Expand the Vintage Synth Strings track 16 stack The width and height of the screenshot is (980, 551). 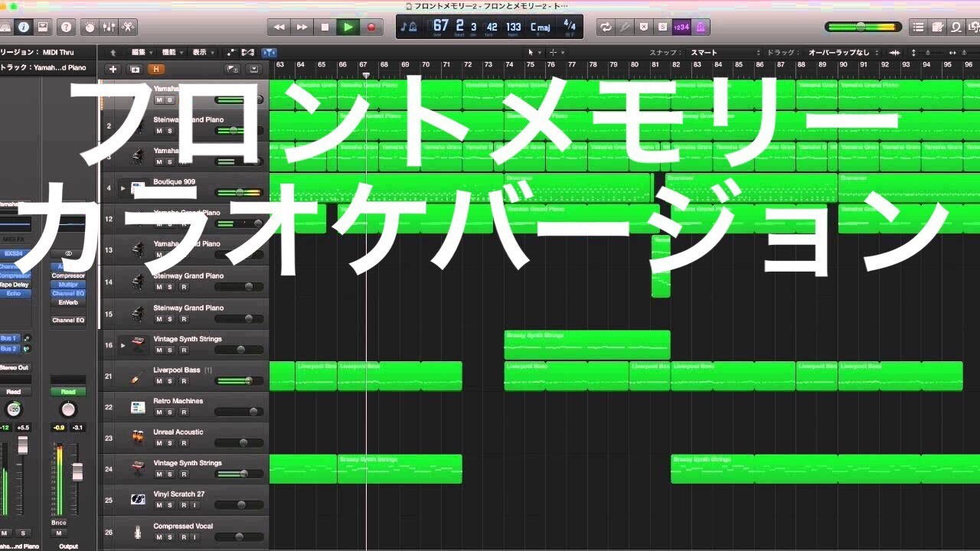(122, 345)
